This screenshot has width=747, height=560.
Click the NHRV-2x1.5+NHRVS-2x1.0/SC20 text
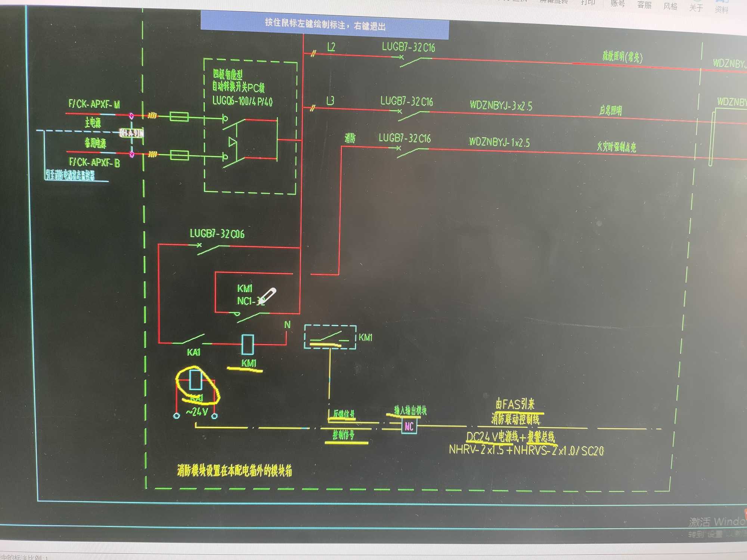click(526, 450)
